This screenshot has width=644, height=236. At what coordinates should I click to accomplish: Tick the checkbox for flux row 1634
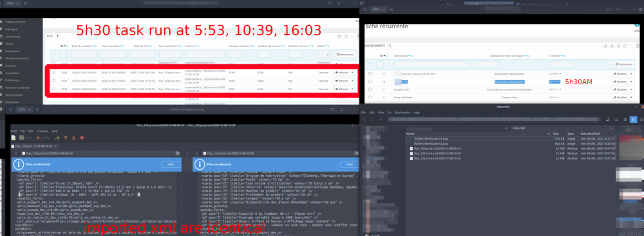point(54,89)
